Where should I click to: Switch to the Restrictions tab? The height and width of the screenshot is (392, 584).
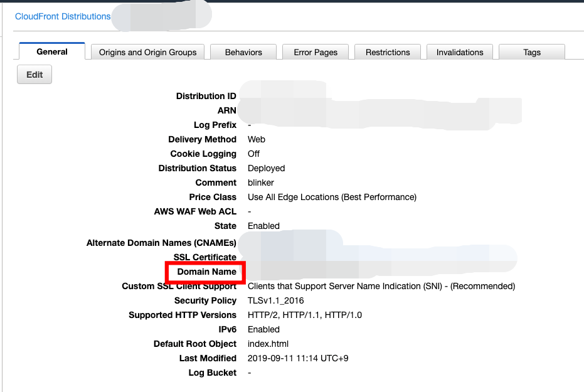[x=388, y=52]
